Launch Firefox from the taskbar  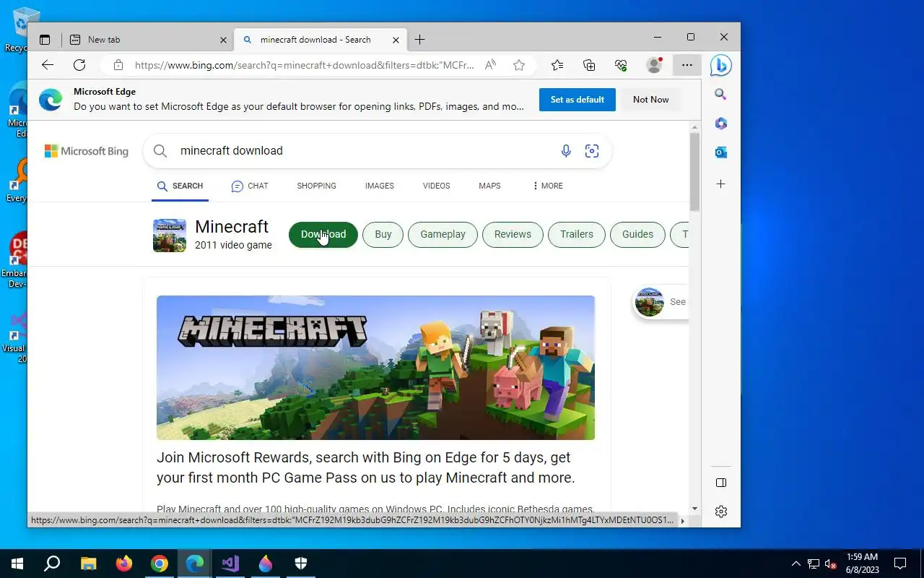(x=123, y=564)
